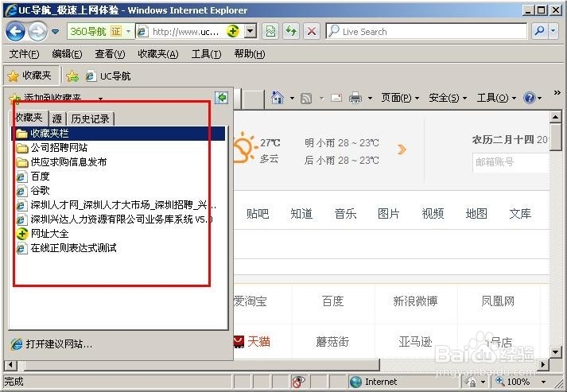Viewport: 567px width, 392px height.
Task: Pin the favorites panel with green arrow
Action: pyautogui.click(x=221, y=98)
